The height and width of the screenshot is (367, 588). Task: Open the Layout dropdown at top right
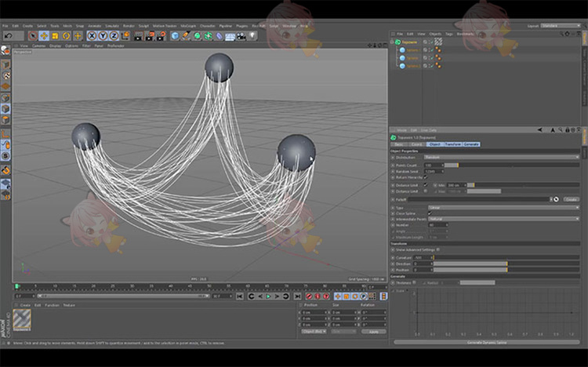click(561, 26)
